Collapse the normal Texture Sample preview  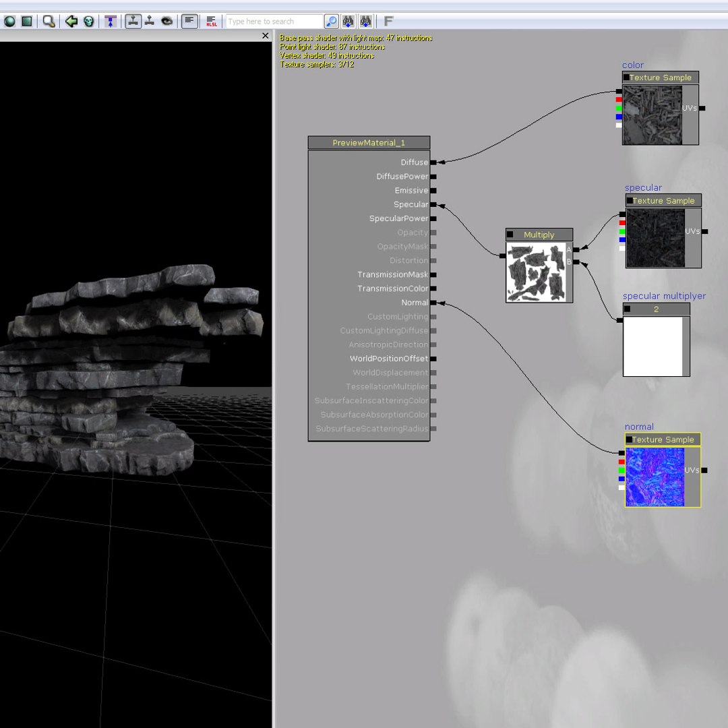click(629, 439)
